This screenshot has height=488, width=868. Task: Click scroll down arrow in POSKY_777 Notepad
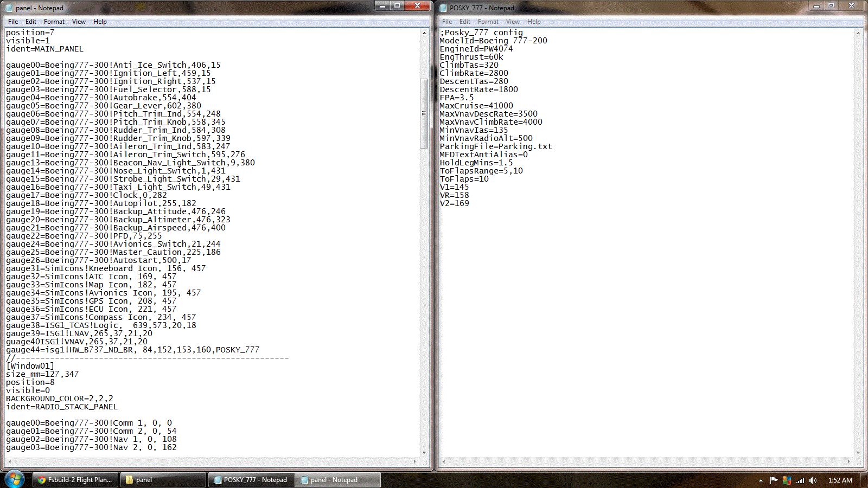858,452
